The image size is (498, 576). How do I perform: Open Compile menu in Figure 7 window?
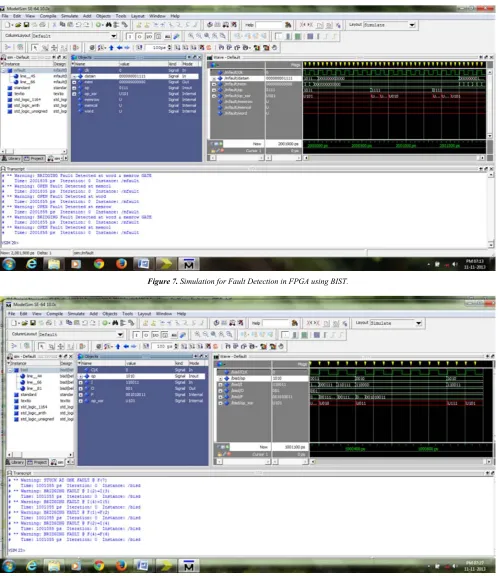48,16
